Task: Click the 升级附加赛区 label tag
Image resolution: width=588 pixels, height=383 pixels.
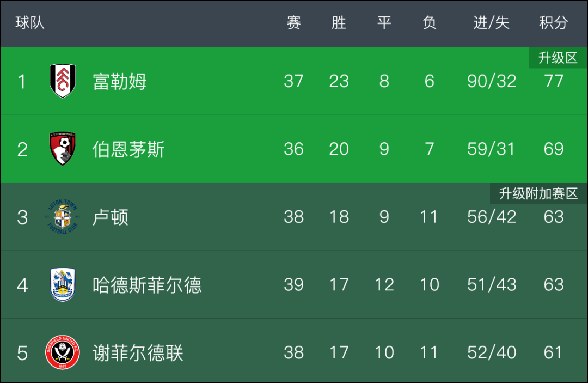Action: tap(538, 193)
